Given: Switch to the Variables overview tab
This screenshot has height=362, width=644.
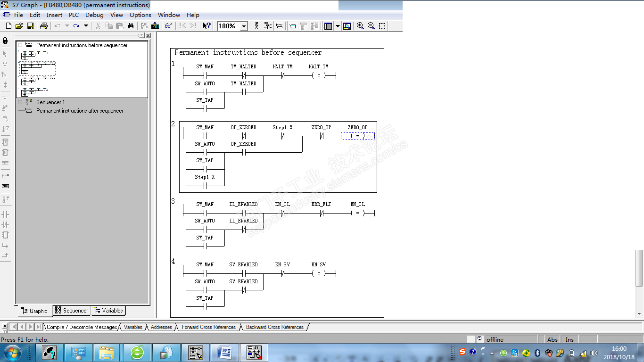Looking at the screenshot, I should 108,311.
